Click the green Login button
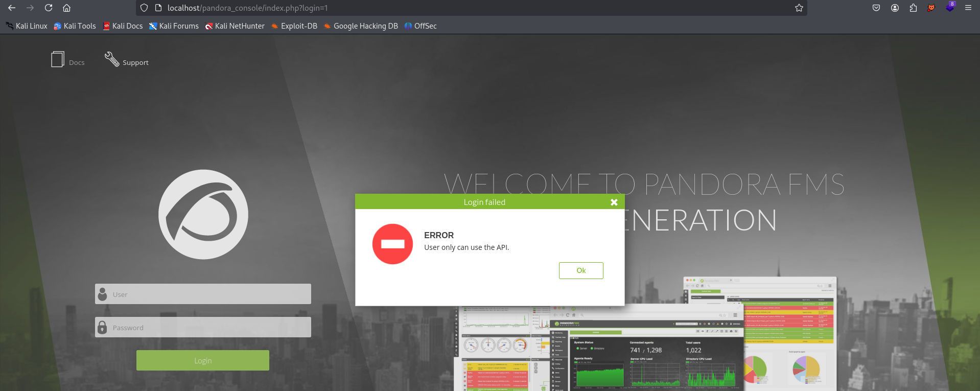Screen dimensions: 980x391 pyautogui.click(x=203, y=360)
